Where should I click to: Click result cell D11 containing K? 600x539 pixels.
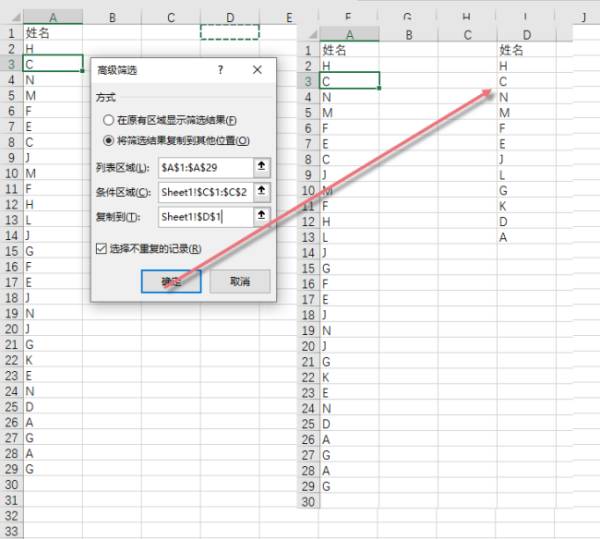pyautogui.click(x=527, y=206)
